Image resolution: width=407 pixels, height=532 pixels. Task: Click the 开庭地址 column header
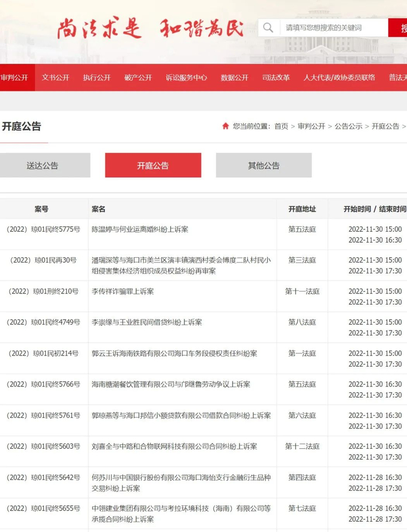[x=302, y=209]
